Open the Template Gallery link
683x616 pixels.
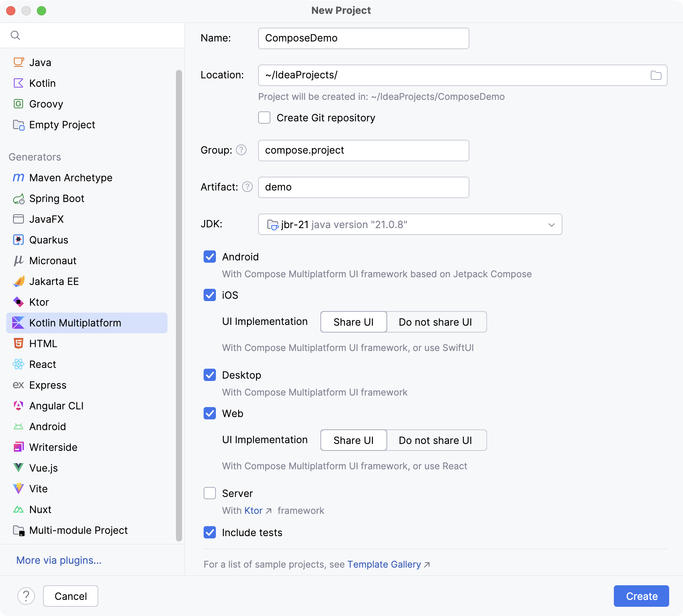[384, 565]
